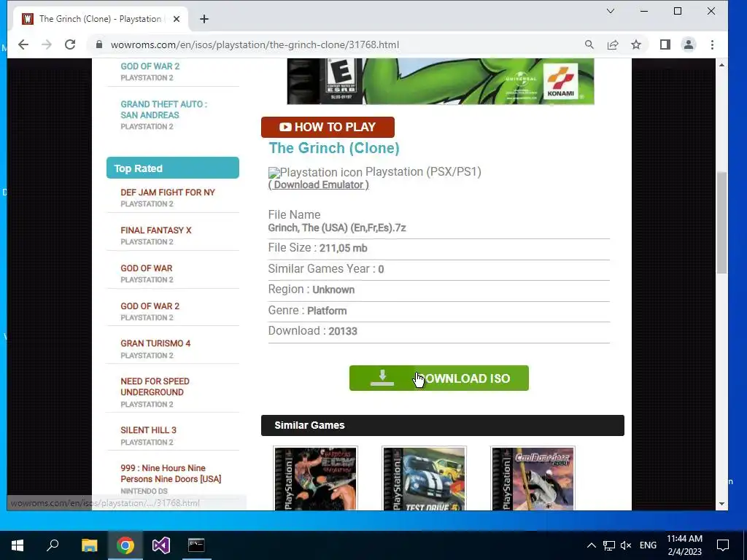Screen dimensions: 747x560
Task: Click the forward navigation arrow
Action: pyautogui.click(x=46, y=44)
